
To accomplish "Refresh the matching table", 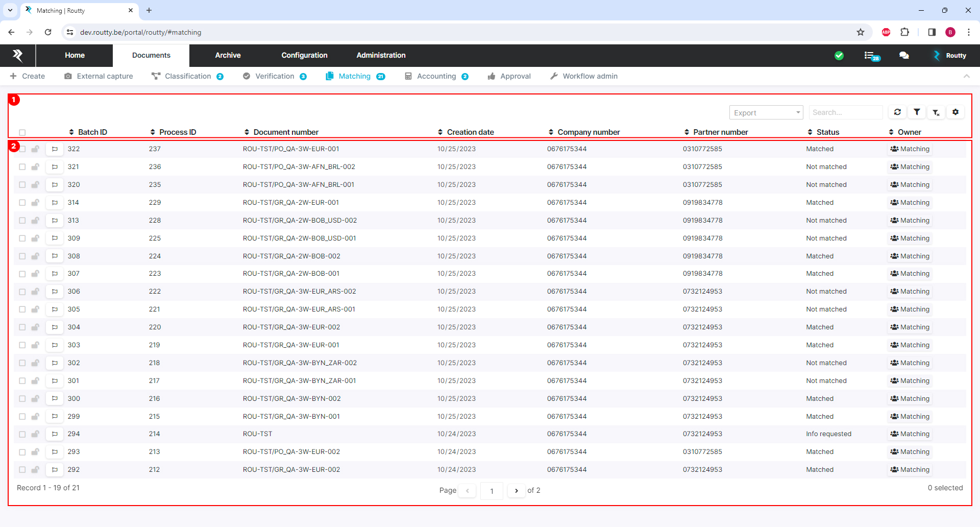I will [x=897, y=112].
